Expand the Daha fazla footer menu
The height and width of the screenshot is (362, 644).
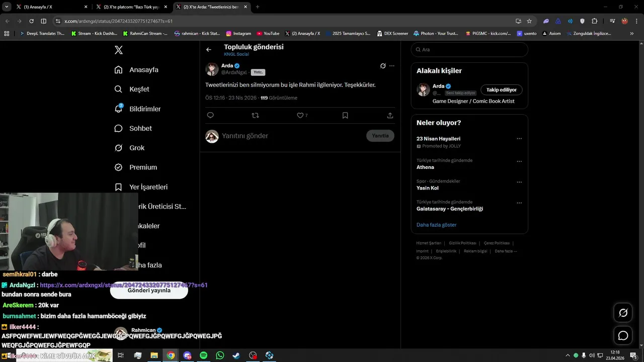(x=506, y=251)
